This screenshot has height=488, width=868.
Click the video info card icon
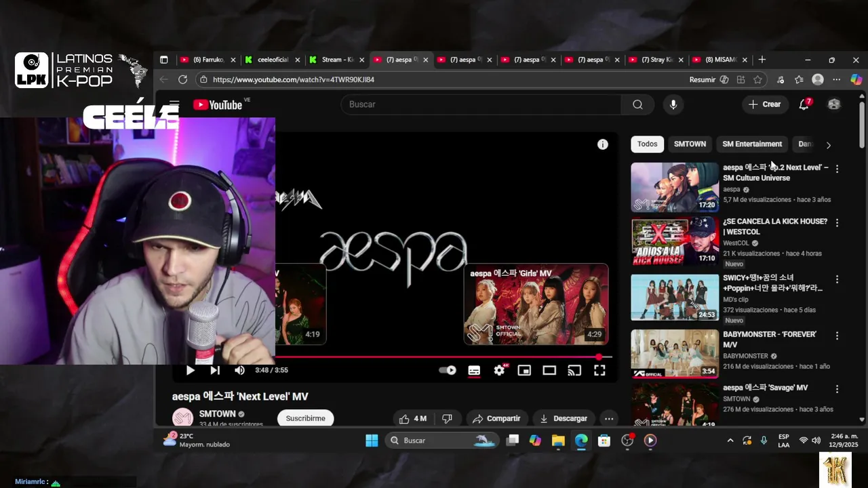tap(603, 144)
